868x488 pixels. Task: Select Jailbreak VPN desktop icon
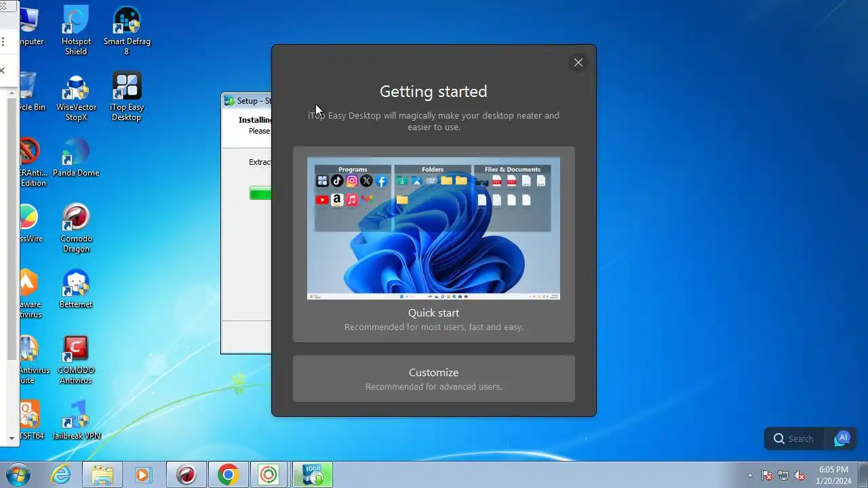pos(76,420)
